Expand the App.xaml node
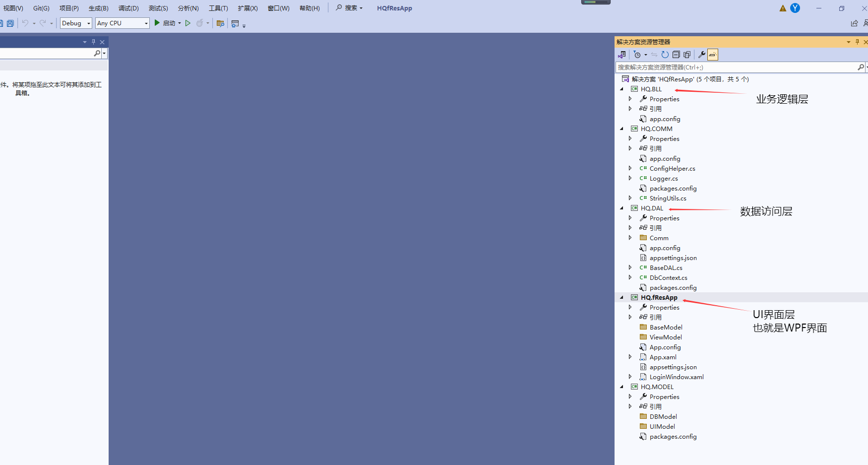 coord(630,357)
